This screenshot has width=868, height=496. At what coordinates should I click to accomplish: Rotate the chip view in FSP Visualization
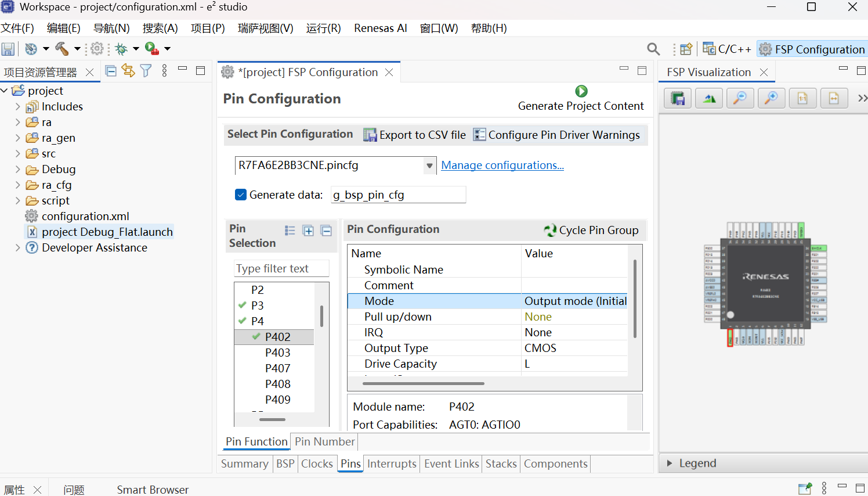(x=709, y=98)
